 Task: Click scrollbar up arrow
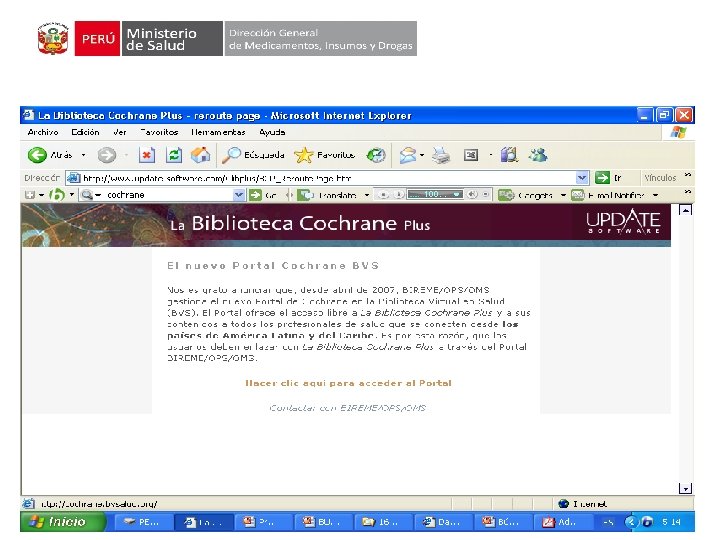(686, 210)
